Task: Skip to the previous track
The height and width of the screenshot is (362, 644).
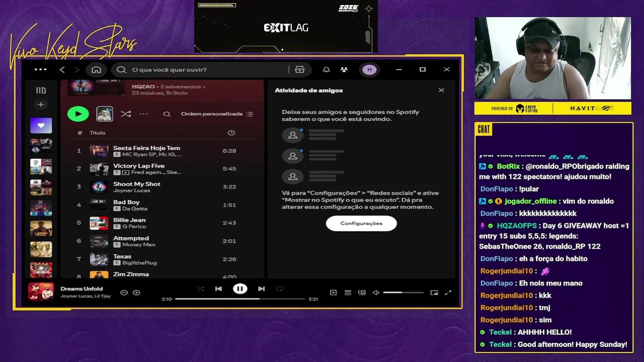Action: tap(218, 289)
